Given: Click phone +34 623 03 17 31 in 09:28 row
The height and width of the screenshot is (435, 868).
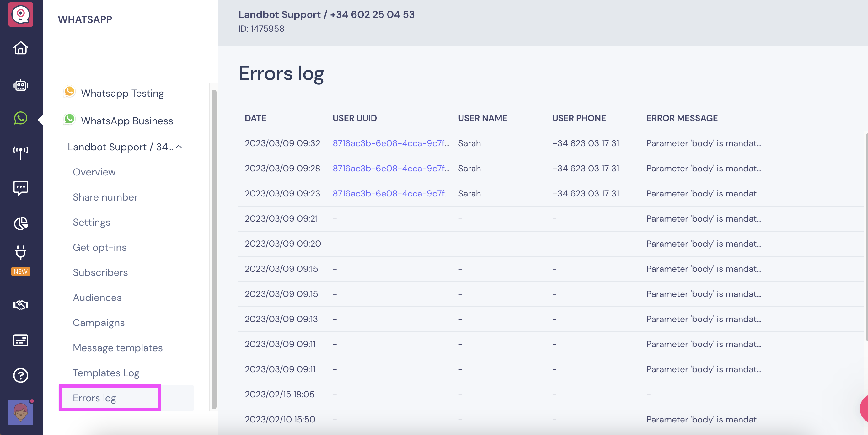Looking at the screenshot, I should 585,169.
